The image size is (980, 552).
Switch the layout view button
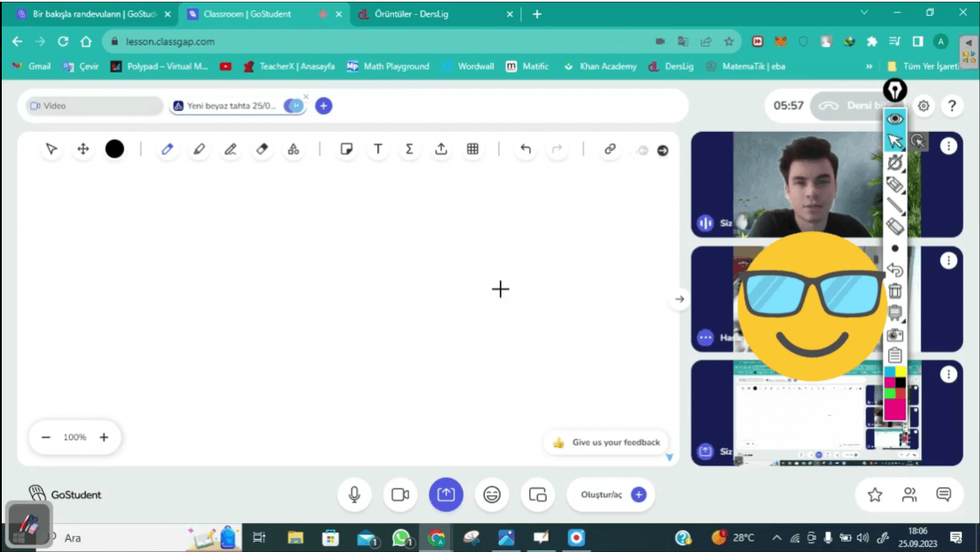[x=537, y=494]
